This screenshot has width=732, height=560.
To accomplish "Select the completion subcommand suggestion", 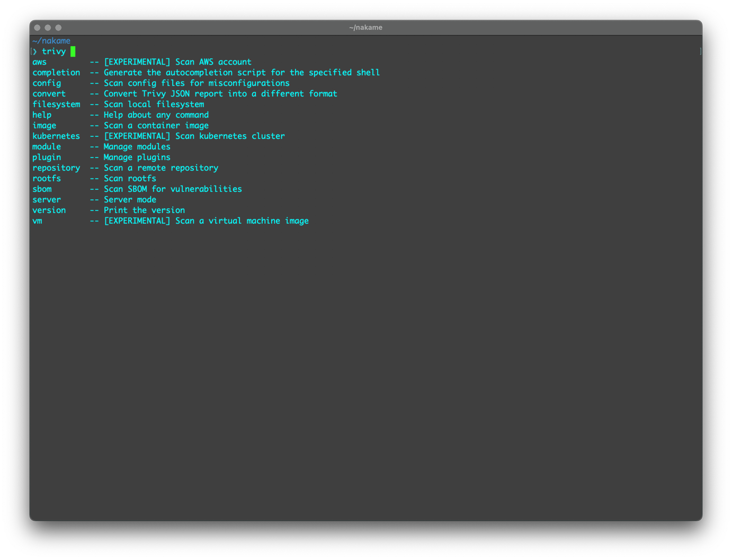I will point(56,73).
